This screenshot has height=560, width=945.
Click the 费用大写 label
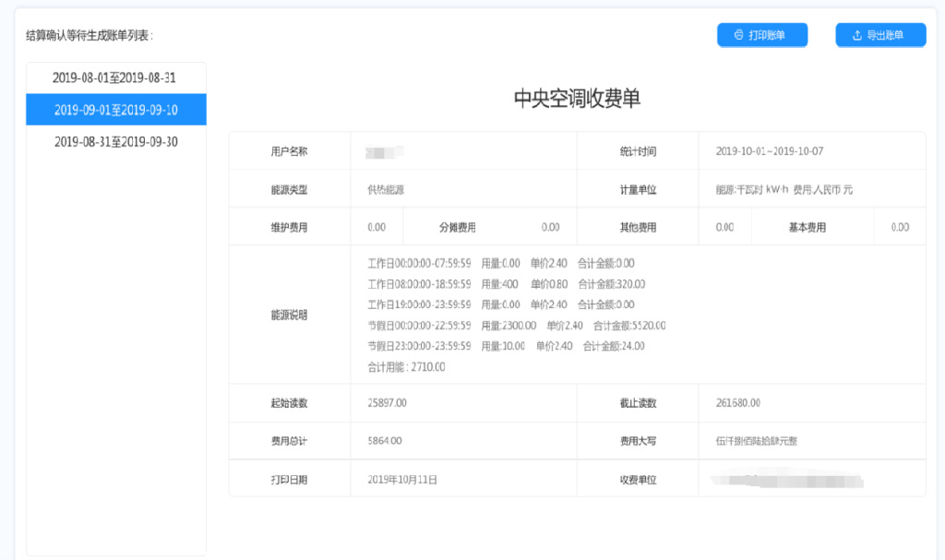click(638, 441)
